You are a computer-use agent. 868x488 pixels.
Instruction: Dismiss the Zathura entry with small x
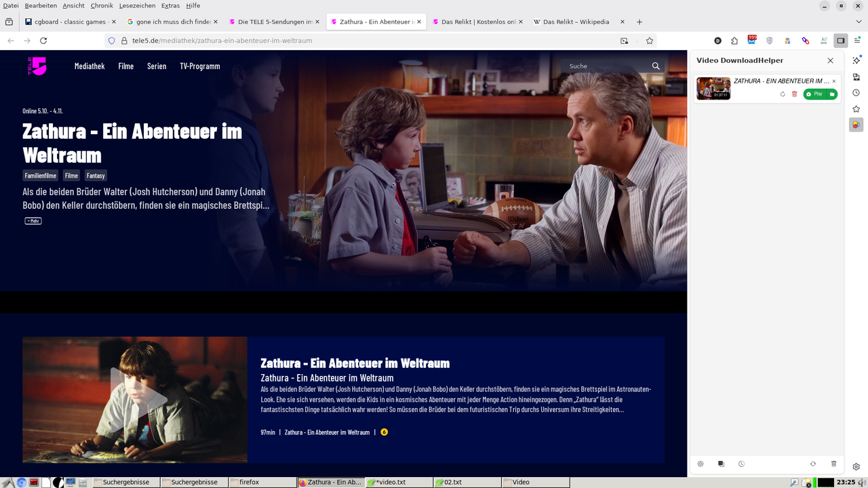[834, 81]
